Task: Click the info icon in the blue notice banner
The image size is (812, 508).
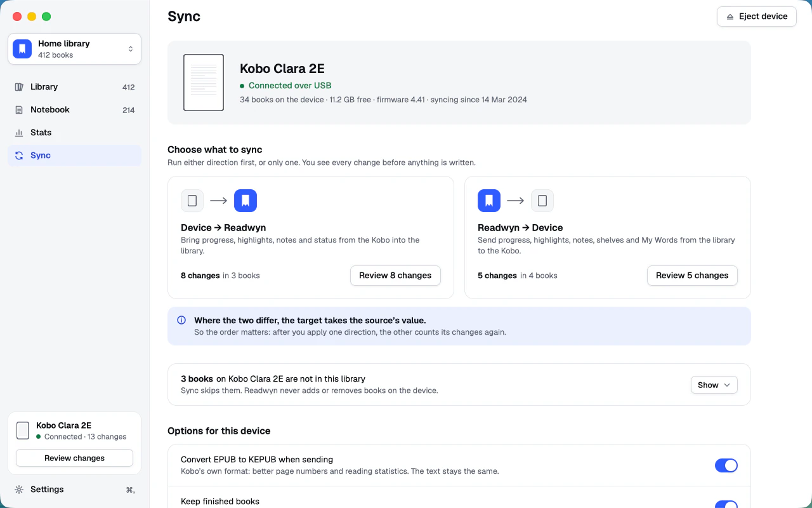Action: point(181,321)
